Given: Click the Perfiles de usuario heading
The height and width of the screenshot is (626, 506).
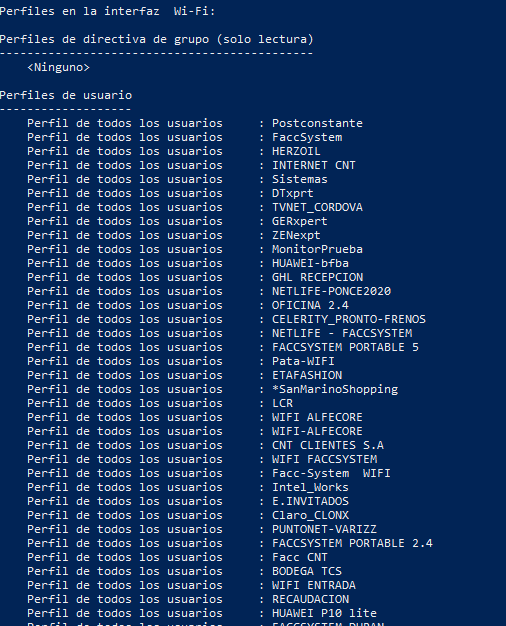Looking at the screenshot, I should tap(66, 95).
